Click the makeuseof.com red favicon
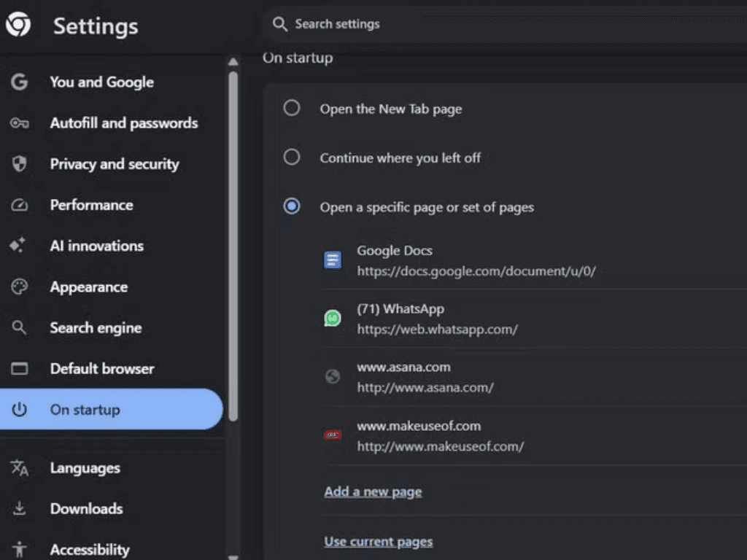The height and width of the screenshot is (560, 747). (333, 435)
